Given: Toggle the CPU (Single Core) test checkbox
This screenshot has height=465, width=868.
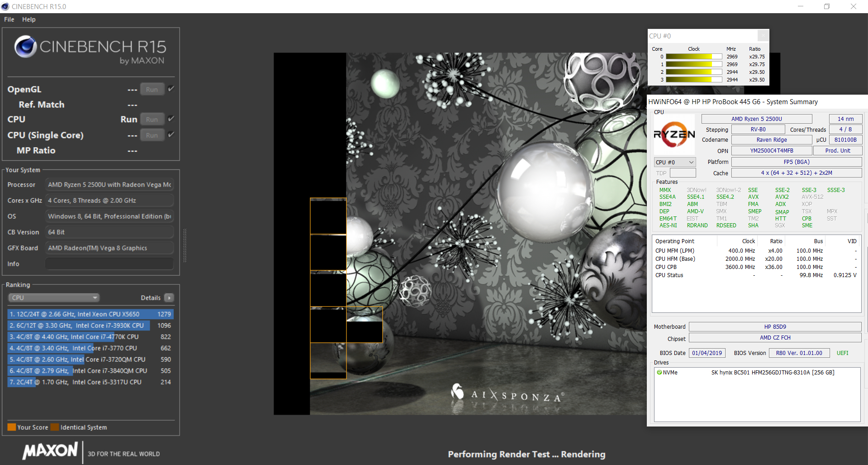Looking at the screenshot, I should pyautogui.click(x=171, y=134).
